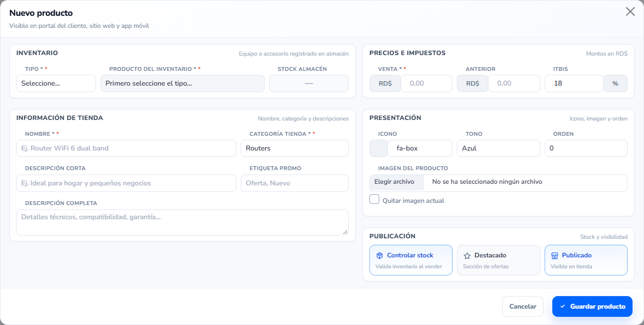Open the Tipo dropdown showing Seleccione...
This screenshot has width=644, height=325.
tap(56, 83)
